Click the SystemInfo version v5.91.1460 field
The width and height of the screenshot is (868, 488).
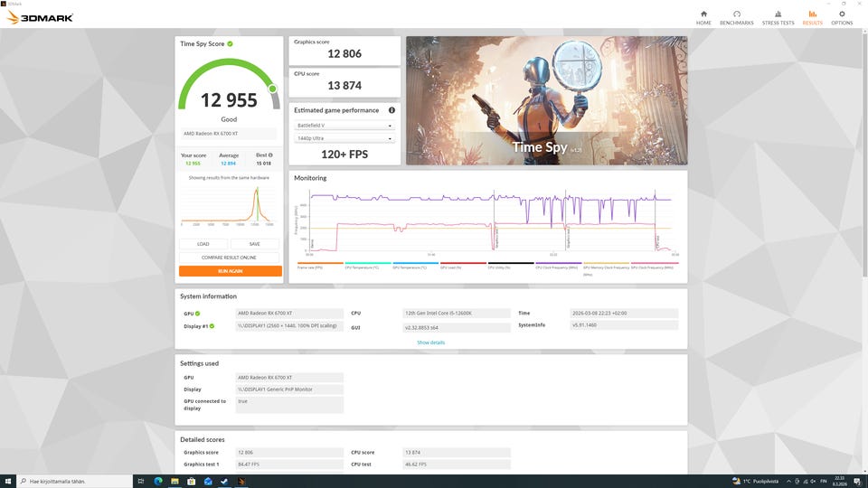[624, 325]
